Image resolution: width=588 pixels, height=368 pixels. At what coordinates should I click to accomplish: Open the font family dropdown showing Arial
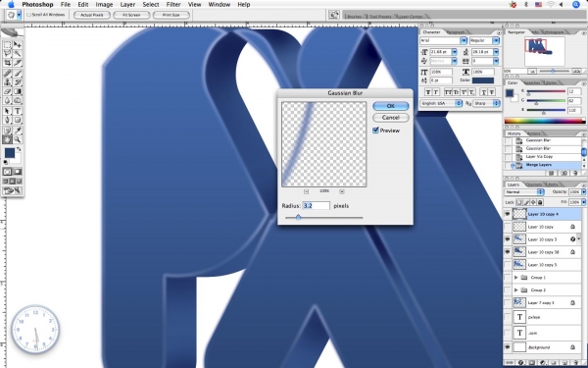point(464,40)
